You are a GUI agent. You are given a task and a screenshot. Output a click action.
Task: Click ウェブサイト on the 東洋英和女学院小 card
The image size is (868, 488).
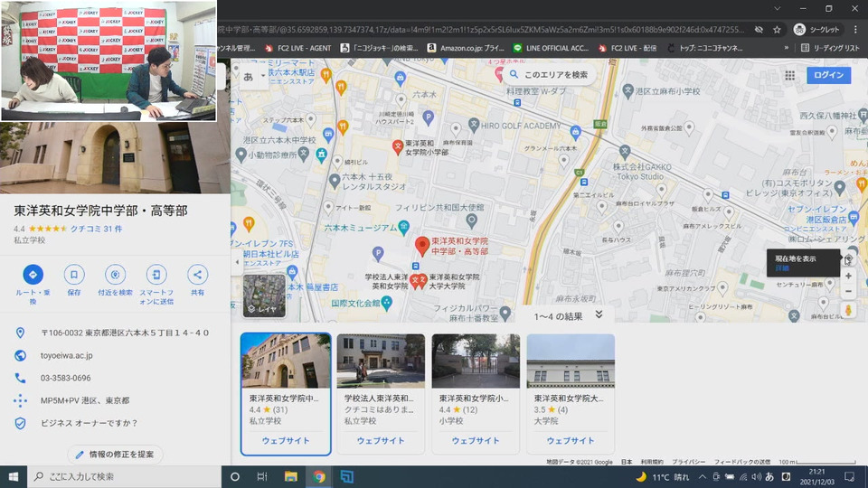click(476, 440)
